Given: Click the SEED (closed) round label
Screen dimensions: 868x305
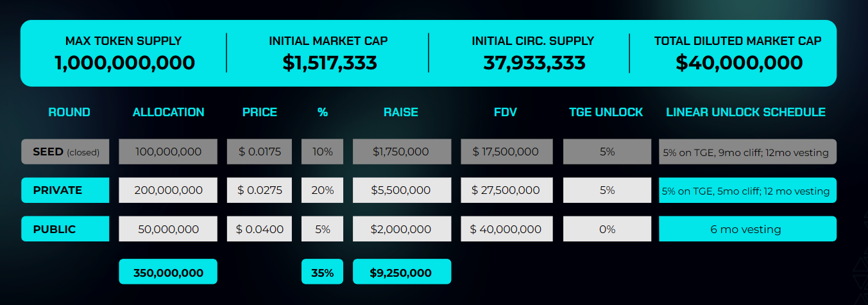Looking at the screenshot, I should pos(65,152).
